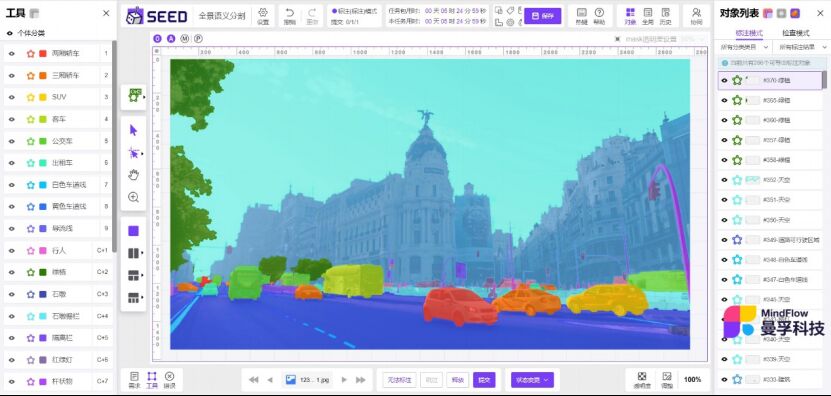Choose the hand pan tool
The height and width of the screenshot is (396, 831).
tap(134, 174)
